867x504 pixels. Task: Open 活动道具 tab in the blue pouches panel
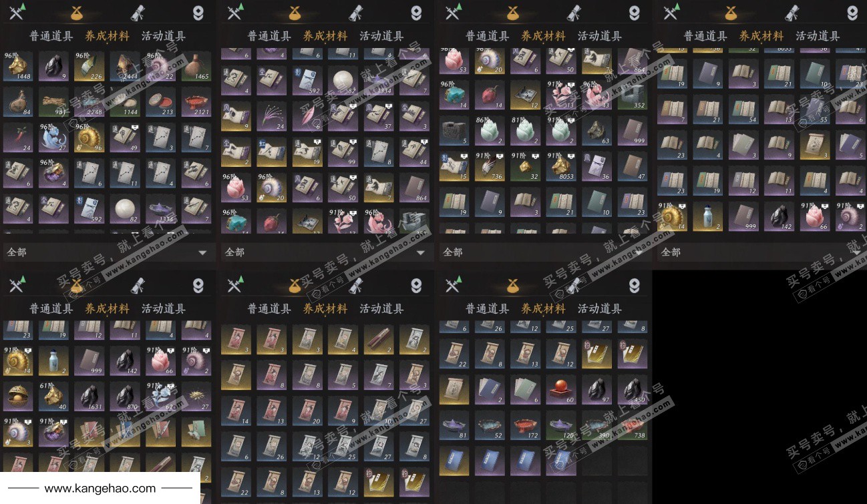599,308
